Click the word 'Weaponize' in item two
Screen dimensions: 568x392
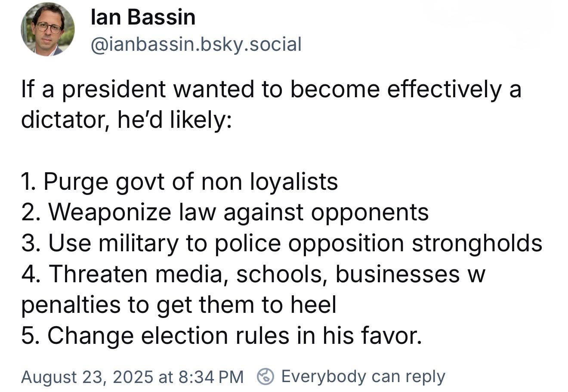coord(110,213)
